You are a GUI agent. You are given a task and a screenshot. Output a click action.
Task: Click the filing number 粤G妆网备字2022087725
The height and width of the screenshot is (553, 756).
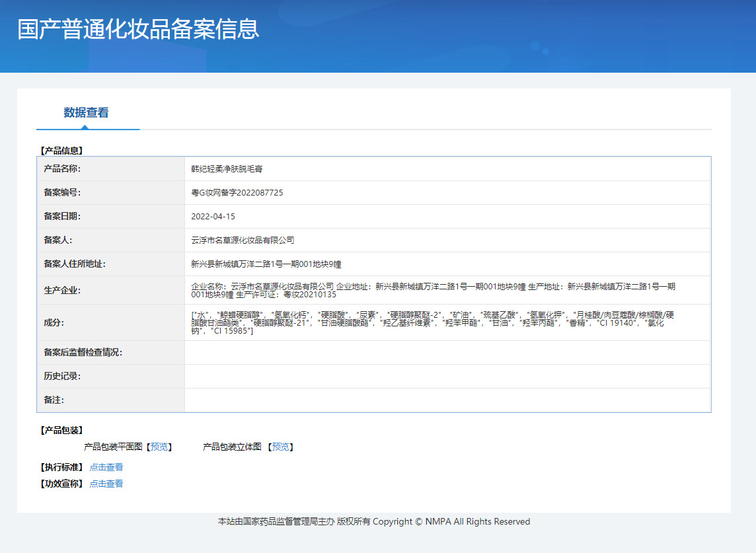click(x=237, y=193)
